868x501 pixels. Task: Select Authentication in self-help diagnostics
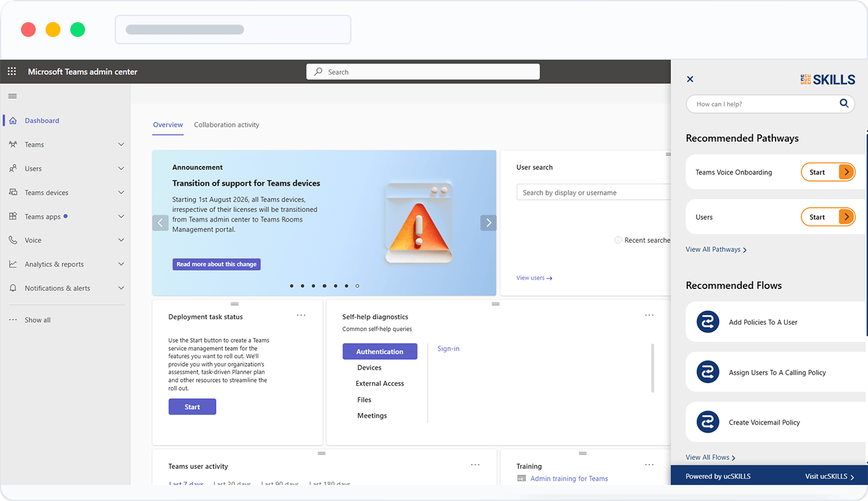pos(380,351)
